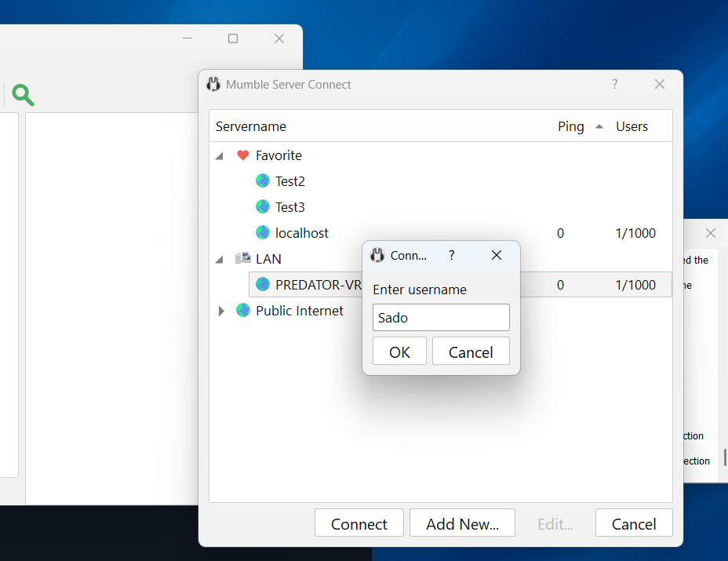The height and width of the screenshot is (561, 728).
Task: Click Add New... to add a server
Action: click(462, 523)
